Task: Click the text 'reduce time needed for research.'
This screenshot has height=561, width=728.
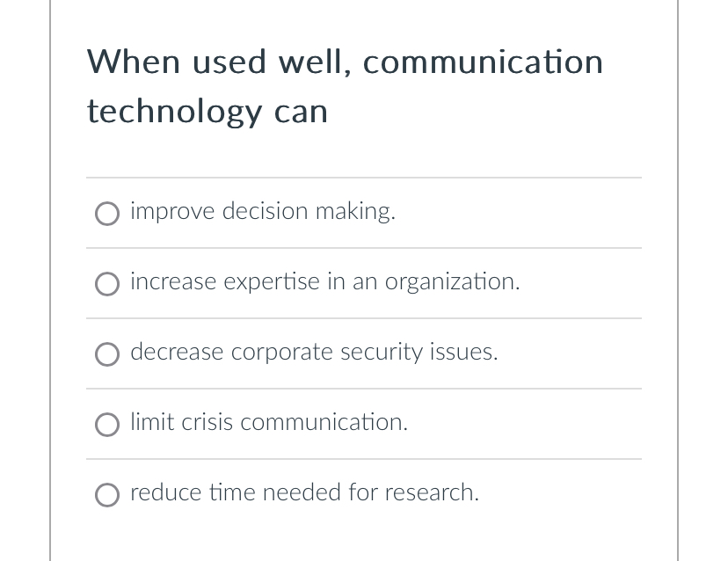Action: [x=304, y=492]
